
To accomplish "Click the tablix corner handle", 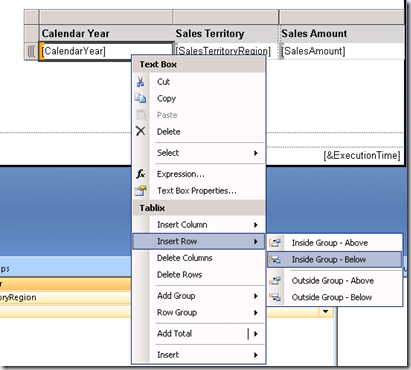I will tap(31, 17).
